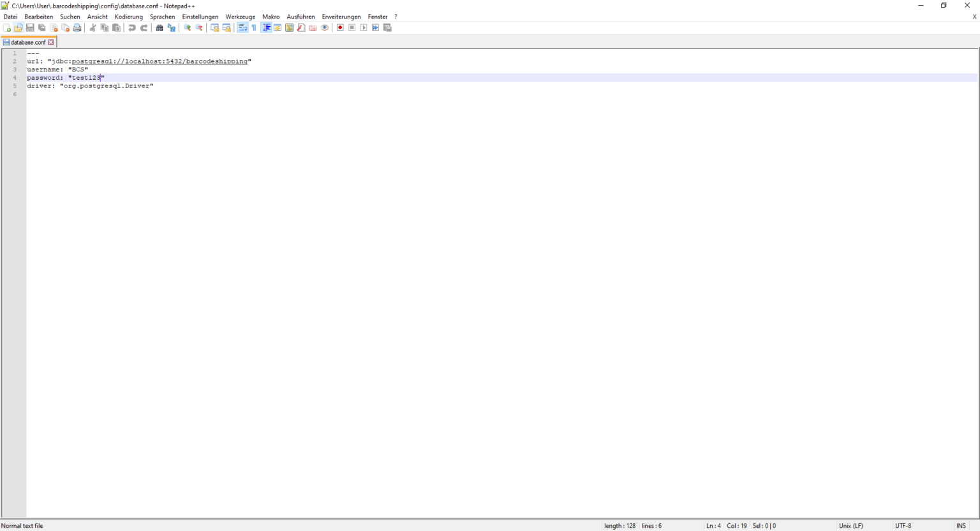Click the username "BCS" line
The width and height of the screenshot is (980, 531).
(x=57, y=70)
